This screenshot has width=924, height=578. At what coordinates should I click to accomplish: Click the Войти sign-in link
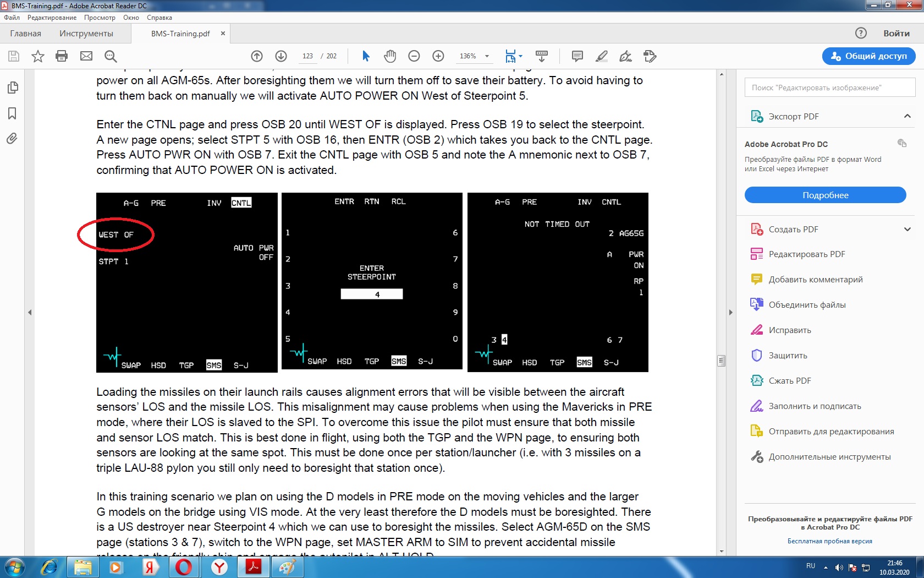[897, 34]
